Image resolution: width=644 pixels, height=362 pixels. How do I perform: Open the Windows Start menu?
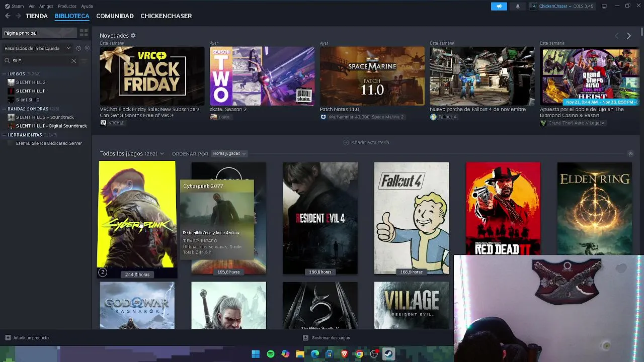click(x=256, y=354)
